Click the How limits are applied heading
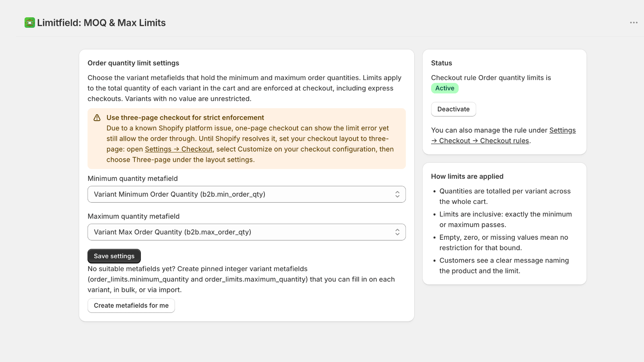The width and height of the screenshot is (644, 362). tap(467, 177)
